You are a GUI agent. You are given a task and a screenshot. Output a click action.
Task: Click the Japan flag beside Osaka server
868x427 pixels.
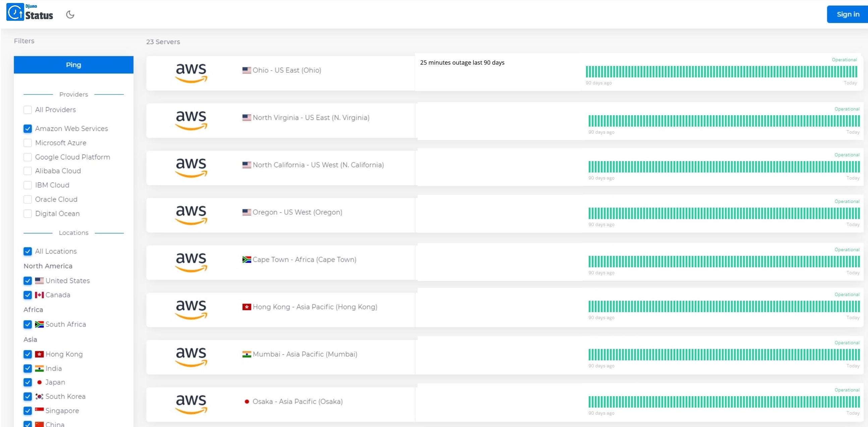point(247,402)
